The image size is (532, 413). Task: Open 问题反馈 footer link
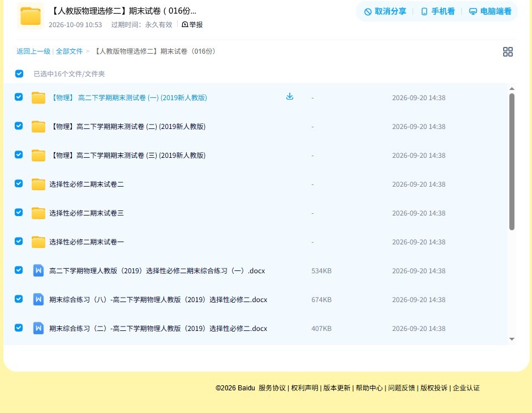pos(401,388)
